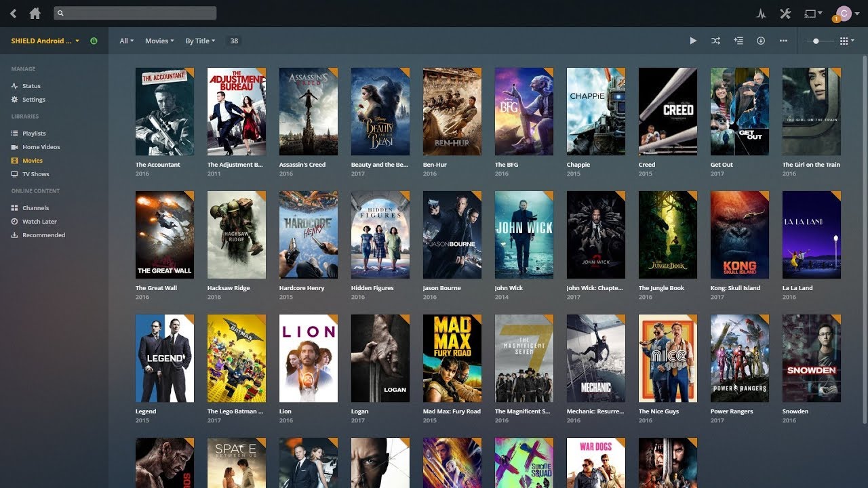The height and width of the screenshot is (488, 868).
Task: Play all movies with the play button
Action: [693, 41]
